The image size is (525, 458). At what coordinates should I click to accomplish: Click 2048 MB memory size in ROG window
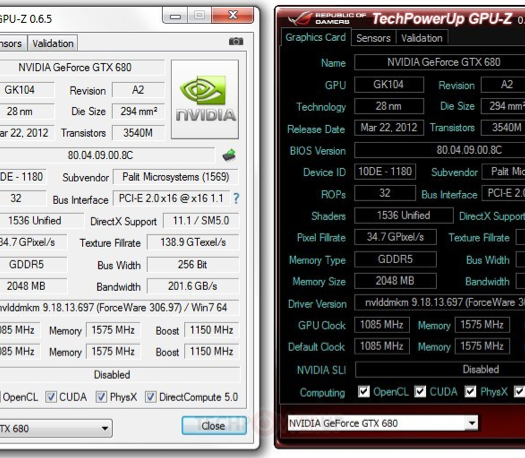[x=395, y=281]
